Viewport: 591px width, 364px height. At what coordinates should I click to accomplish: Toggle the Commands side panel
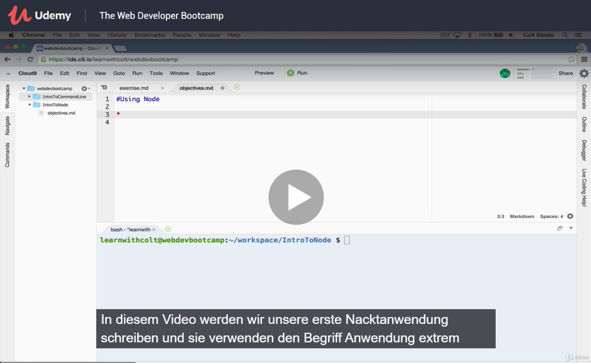coord(7,155)
